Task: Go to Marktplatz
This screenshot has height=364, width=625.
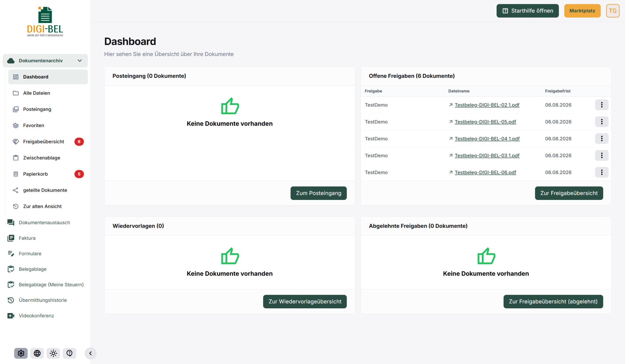Action: tap(582, 11)
